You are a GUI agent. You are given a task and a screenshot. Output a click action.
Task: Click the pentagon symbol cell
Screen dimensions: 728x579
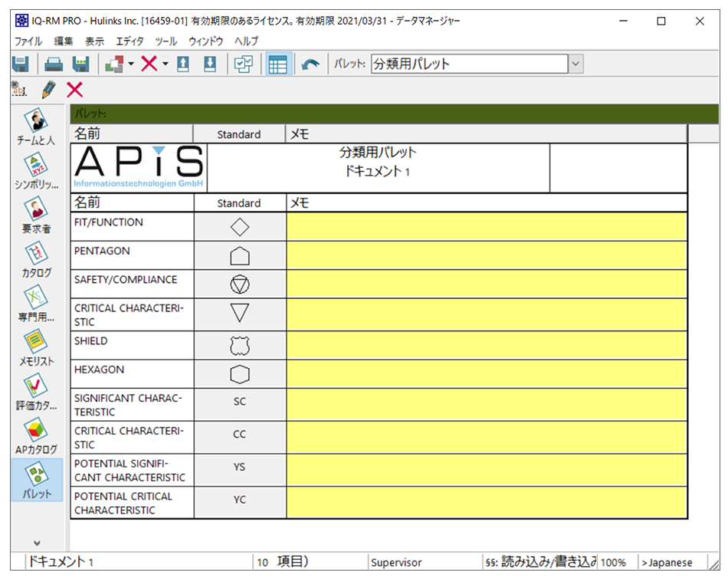point(240,255)
